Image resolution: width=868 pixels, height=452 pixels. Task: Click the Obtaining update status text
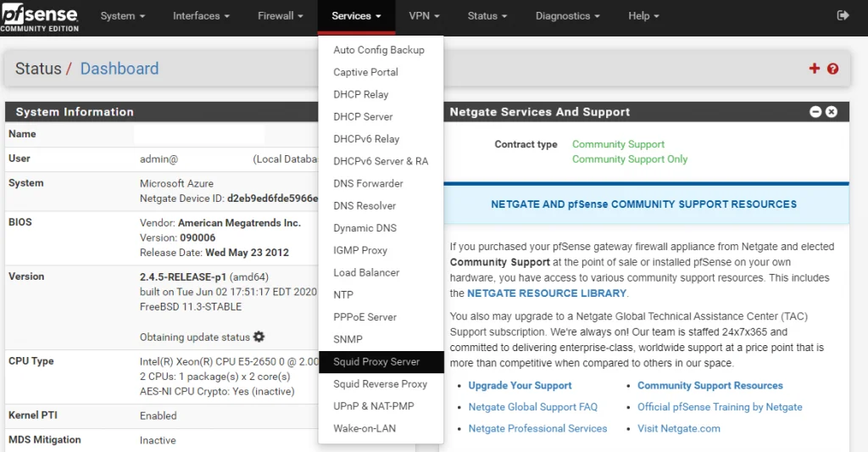point(195,337)
